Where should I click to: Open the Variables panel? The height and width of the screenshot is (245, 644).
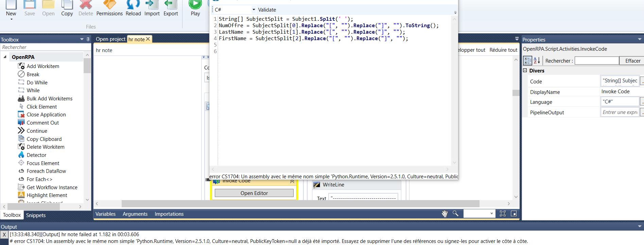105,214
